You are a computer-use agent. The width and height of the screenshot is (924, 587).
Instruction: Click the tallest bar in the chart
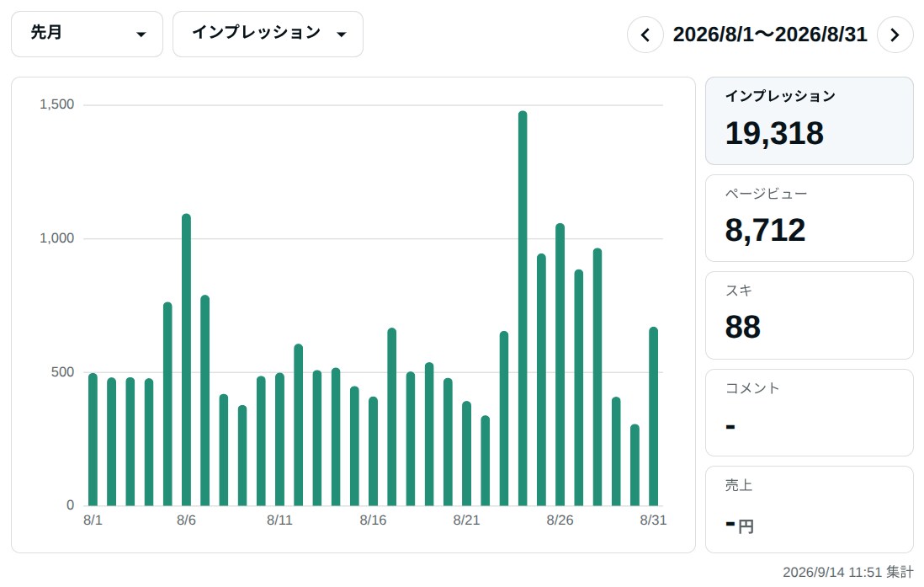pyautogui.click(x=523, y=308)
